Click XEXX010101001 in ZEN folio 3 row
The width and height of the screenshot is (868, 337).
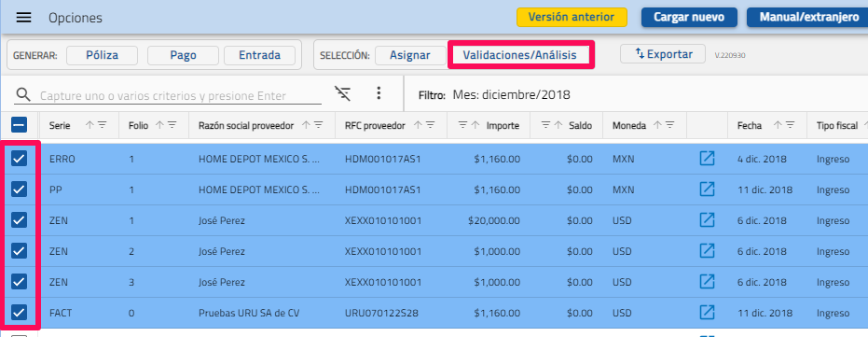tap(383, 282)
